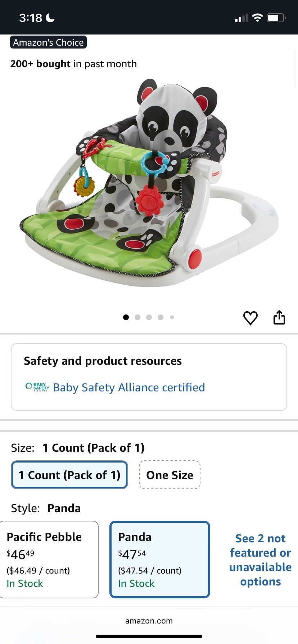The image size is (298, 644).
Task: Choose the Panda style card
Action: tap(160, 560)
